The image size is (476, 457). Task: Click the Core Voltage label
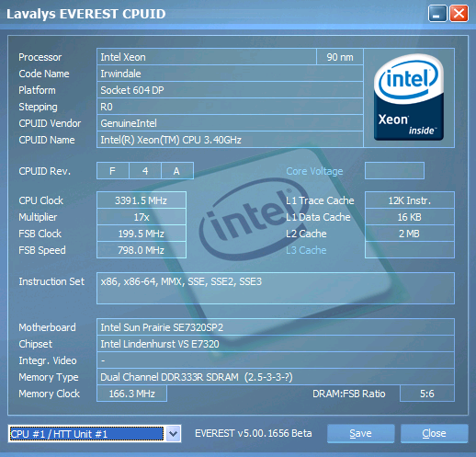314,171
